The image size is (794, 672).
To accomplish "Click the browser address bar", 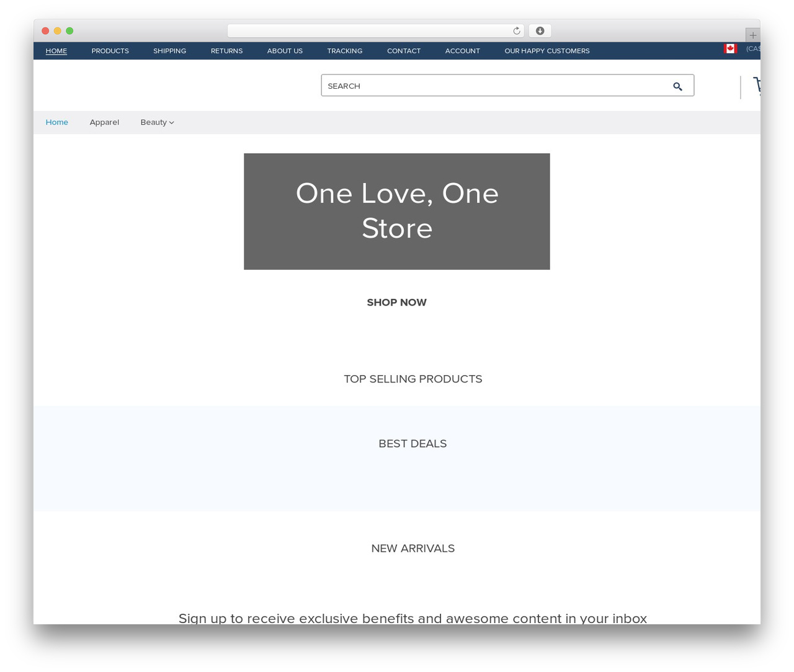I will point(376,31).
